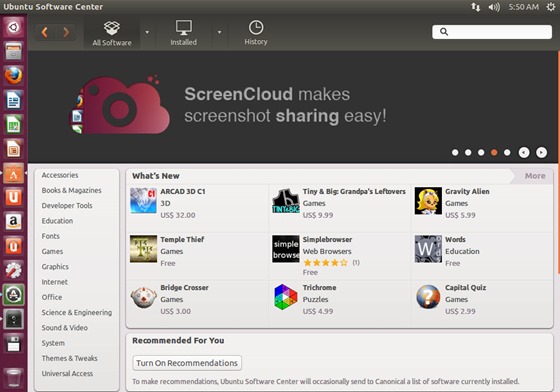Open the Universal Access category
Image resolution: width=560 pixels, height=392 pixels.
[x=67, y=373]
